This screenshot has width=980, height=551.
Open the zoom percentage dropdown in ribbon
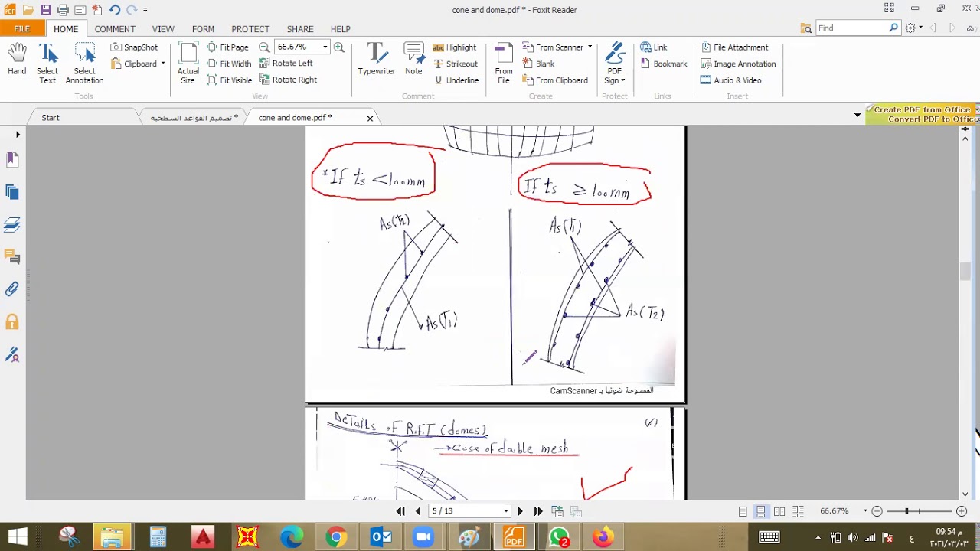click(325, 47)
